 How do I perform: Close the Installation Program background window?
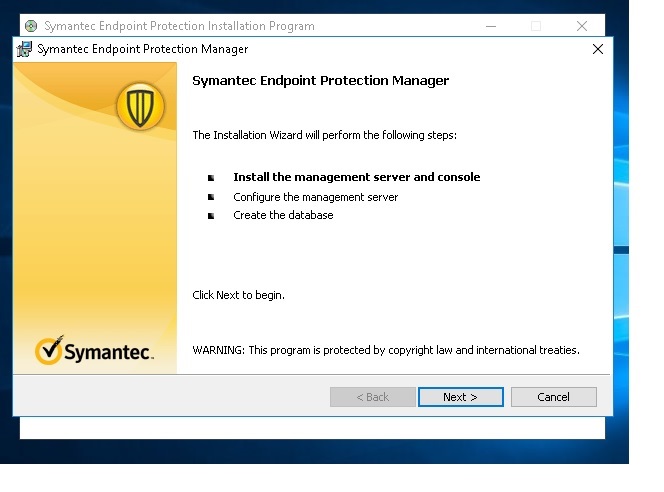582,26
